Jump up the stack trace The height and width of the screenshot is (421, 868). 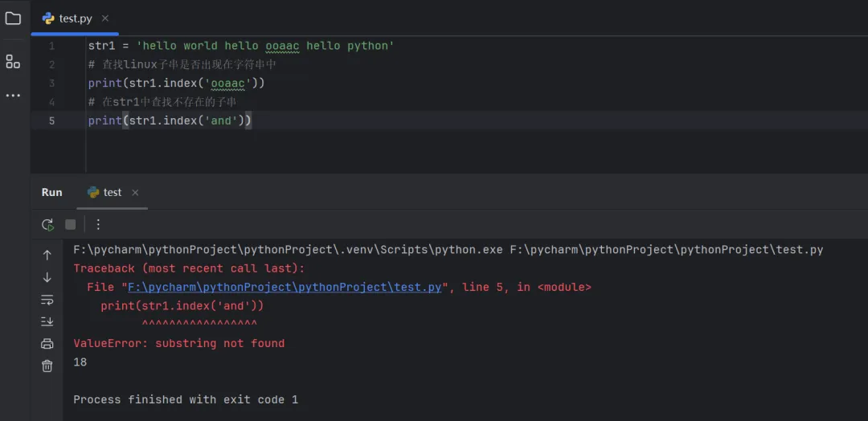coord(47,255)
